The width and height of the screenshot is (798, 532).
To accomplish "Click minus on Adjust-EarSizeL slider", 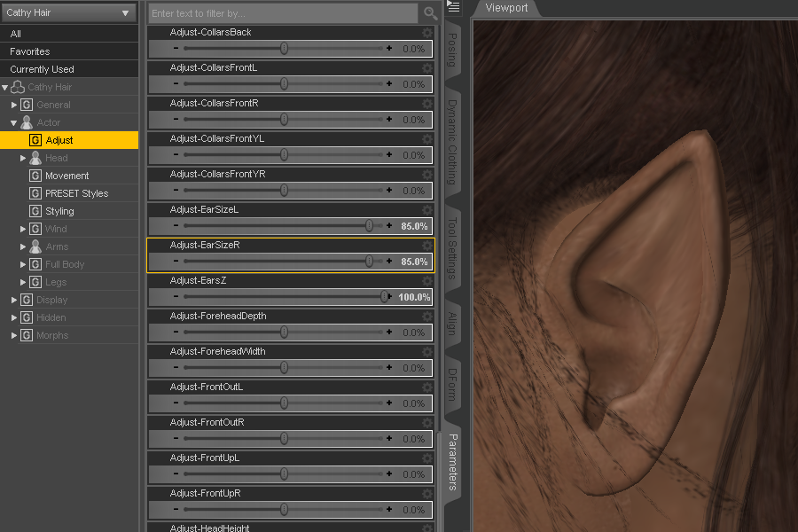I will click(x=176, y=225).
